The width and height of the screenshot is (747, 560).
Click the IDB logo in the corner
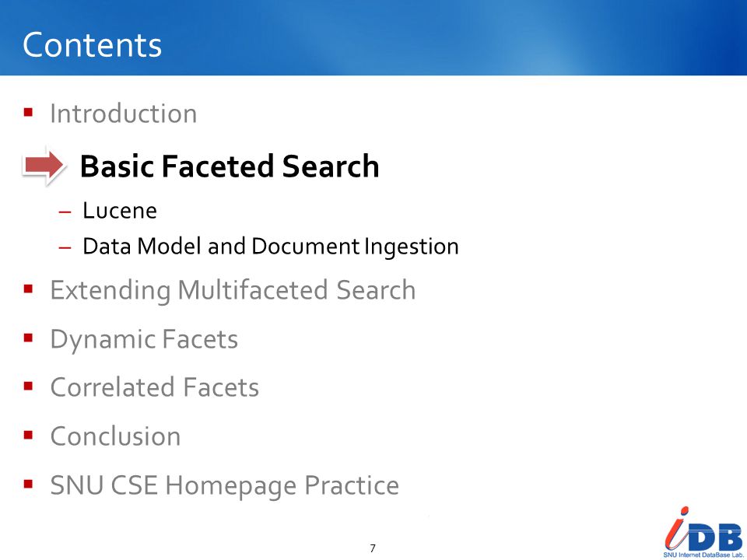pyautogui.click(x=703, y=531)
